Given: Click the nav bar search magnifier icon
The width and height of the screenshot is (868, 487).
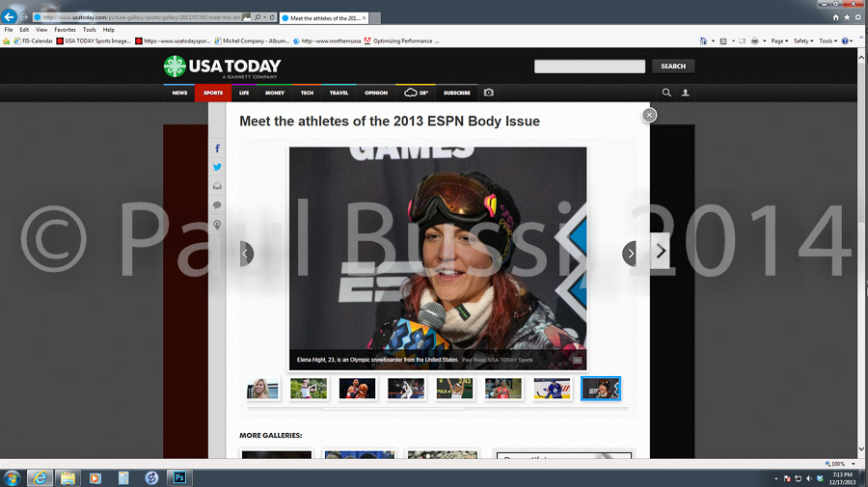Looking at the screenshot, I should pyautogui.click(x=666, y=93).
